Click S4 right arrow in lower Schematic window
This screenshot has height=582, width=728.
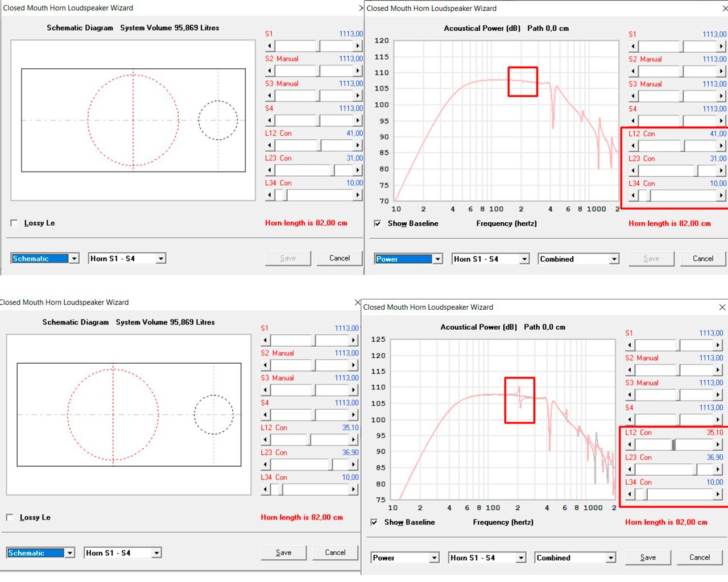(353, 415)
